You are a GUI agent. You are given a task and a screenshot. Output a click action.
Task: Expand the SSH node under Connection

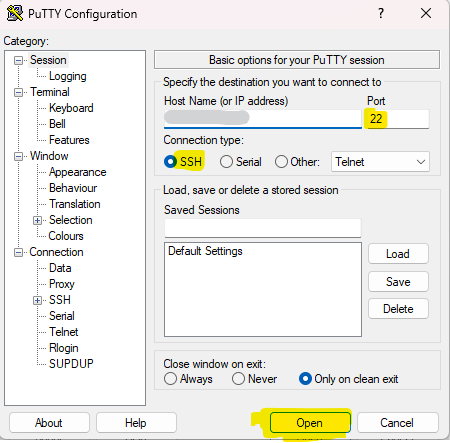point(37,300)
